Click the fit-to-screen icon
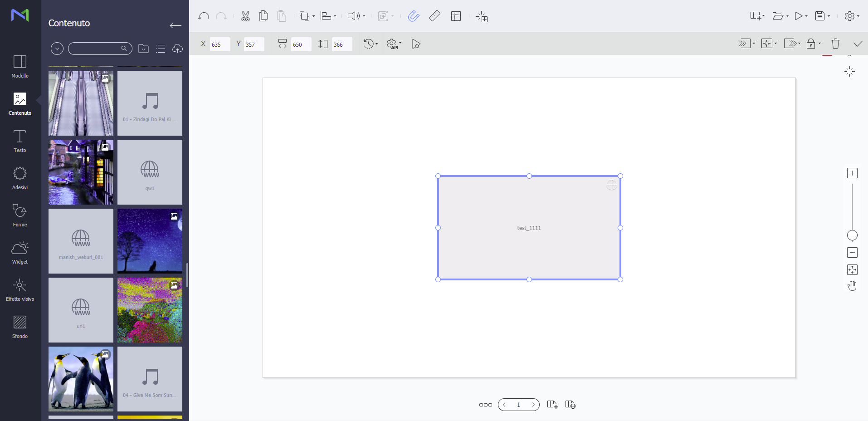This screenshot has height=421, width=868. click(x=852, y=270)
